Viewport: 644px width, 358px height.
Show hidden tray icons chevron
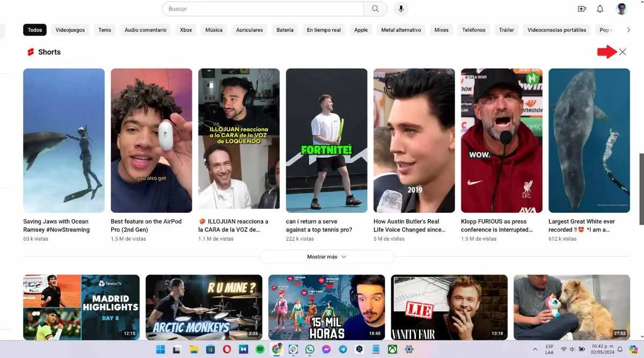pos(535,349)
